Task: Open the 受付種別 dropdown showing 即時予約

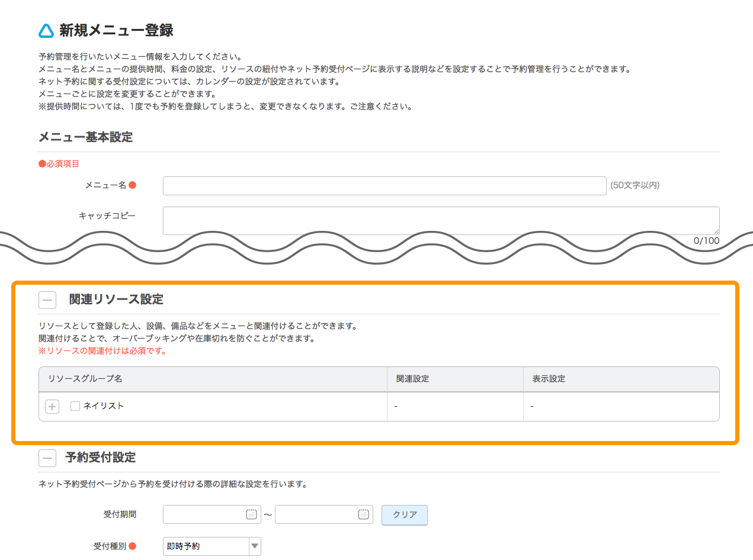Action: tap(212, 546)
